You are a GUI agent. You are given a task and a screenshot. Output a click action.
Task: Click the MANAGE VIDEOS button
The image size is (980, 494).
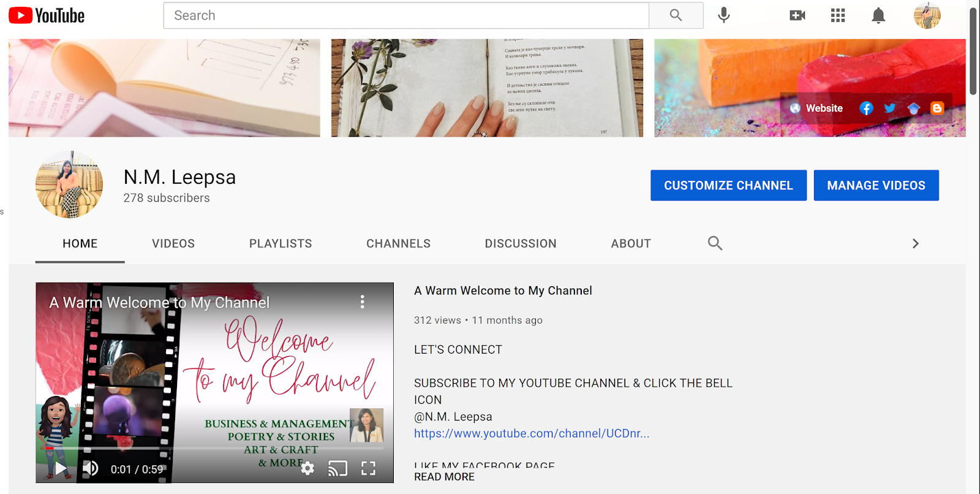[876, 185]
